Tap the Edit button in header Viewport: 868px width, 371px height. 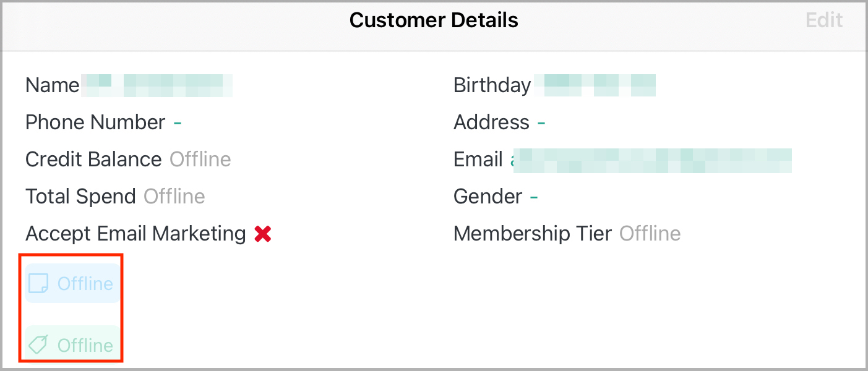point(824,20)
